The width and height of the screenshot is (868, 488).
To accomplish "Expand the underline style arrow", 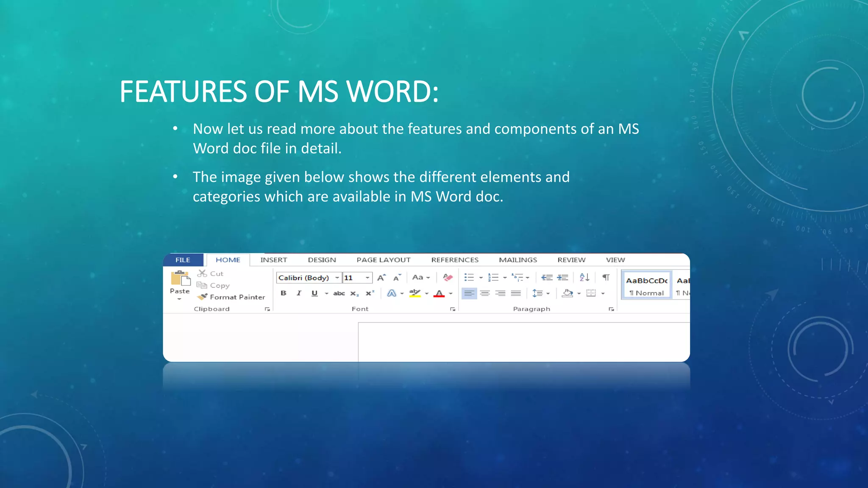I will click(x=326, y=294).
